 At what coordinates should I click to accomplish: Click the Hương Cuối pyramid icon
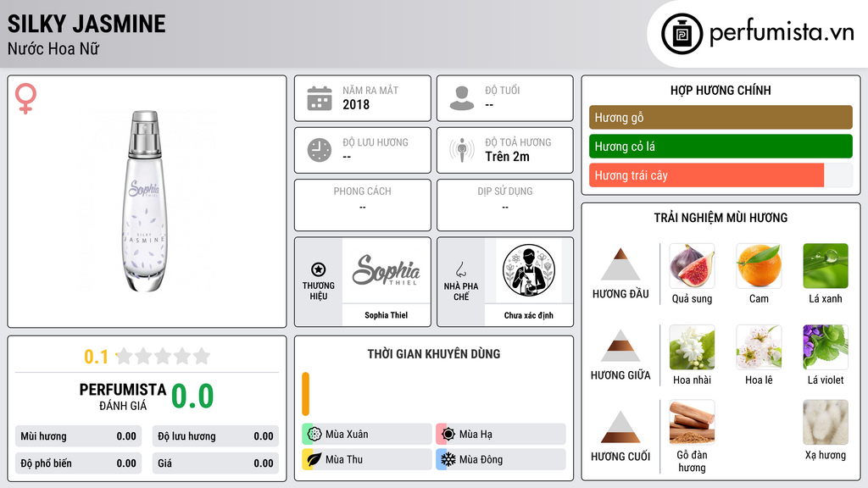(x=620, y=427)
